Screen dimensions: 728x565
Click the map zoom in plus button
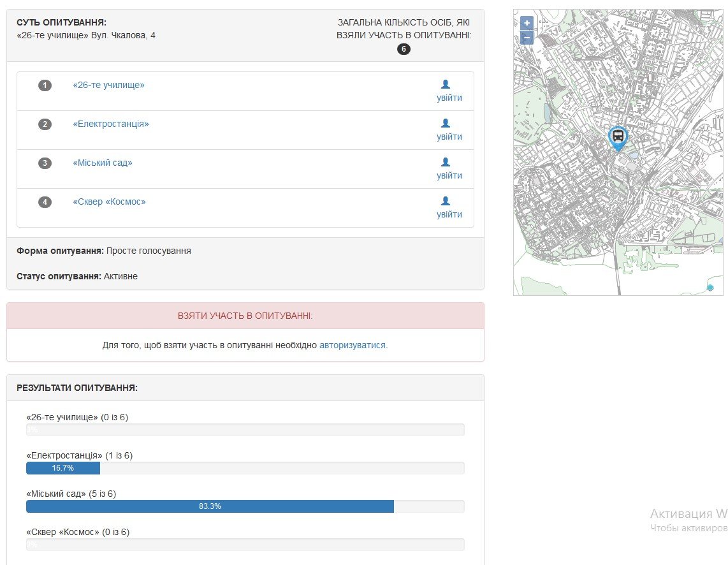point(527,23)
